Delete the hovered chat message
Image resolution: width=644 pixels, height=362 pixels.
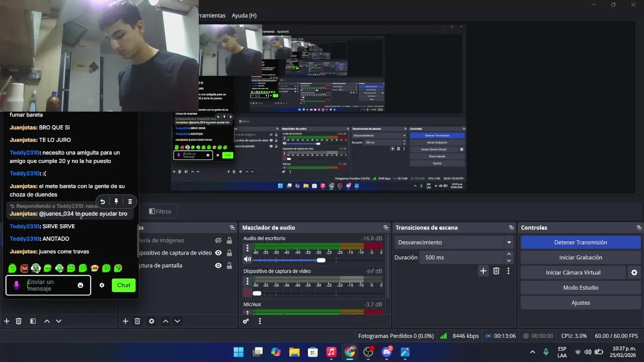(x=130, y=202)
